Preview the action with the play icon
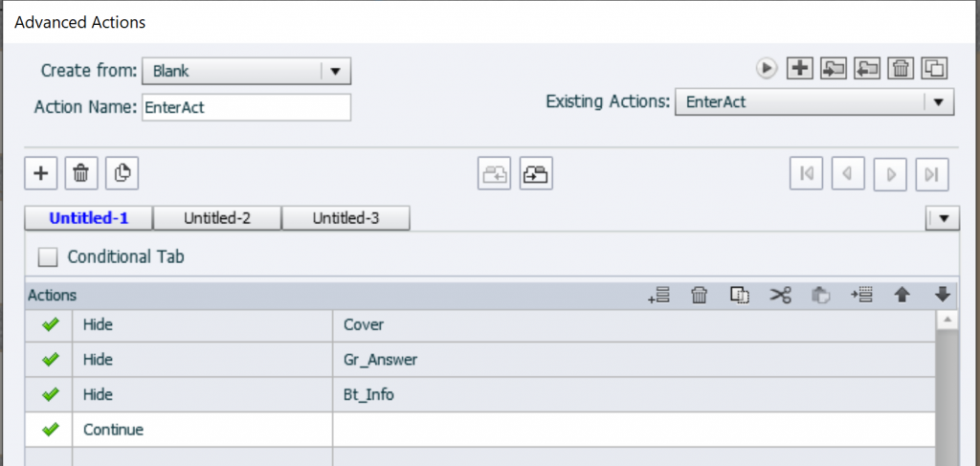 766,68
